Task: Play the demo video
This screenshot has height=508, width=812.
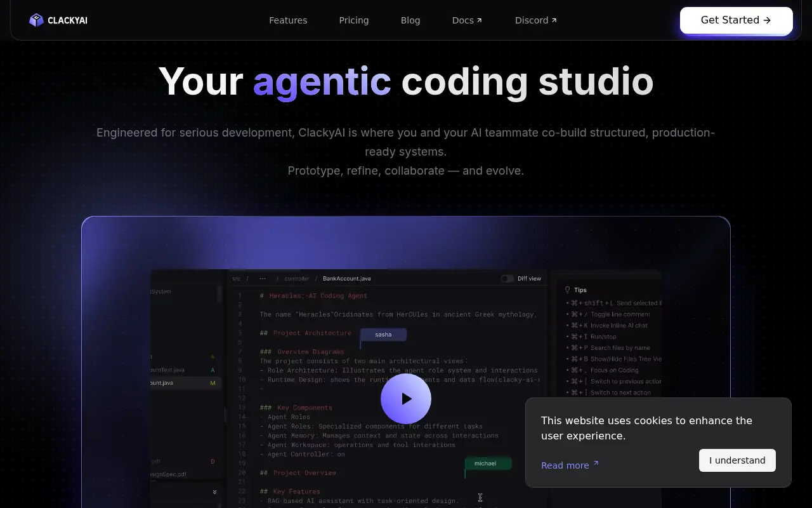Action: 406,399
